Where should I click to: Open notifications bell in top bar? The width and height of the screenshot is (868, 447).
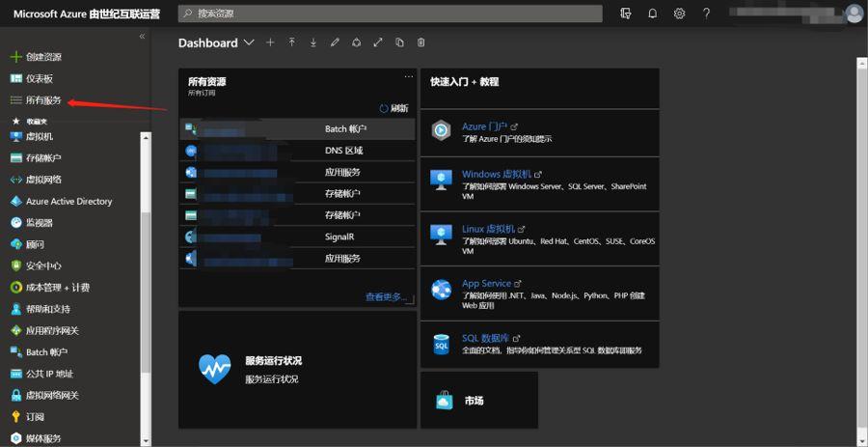point(653,14)
